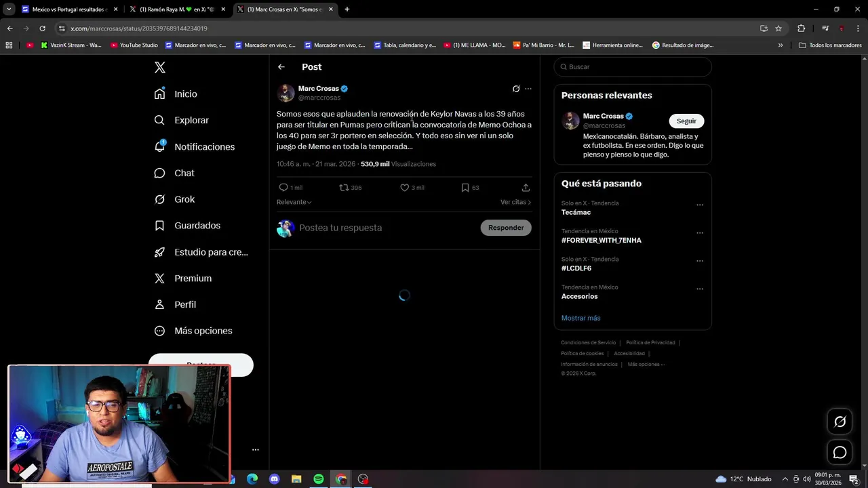Open Condiciones de Servicio link
The height and width of the screenshot is (488, 868).
point(589,343)
